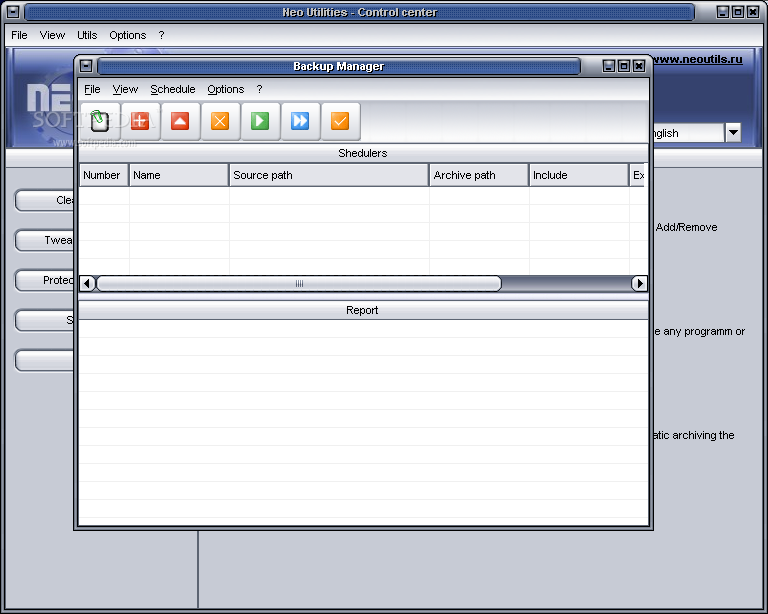Viewport: 768px width, 614px height.
Task: Open Options menu in Control center
Action: pos(127,35)
